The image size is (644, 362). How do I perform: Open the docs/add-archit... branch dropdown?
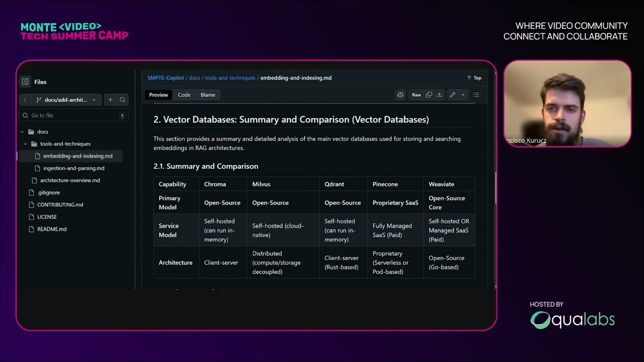66,100
